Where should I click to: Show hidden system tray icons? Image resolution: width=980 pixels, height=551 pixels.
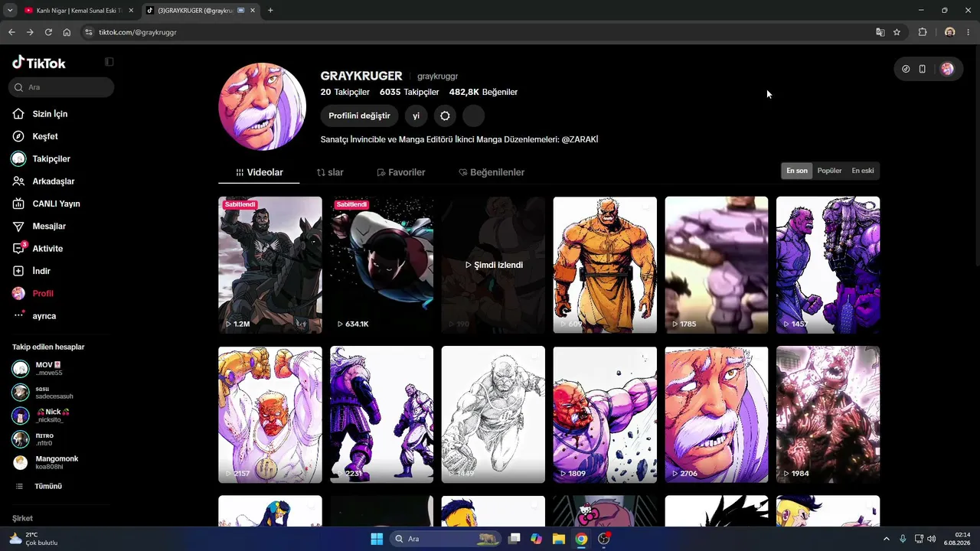pos(887,539)
